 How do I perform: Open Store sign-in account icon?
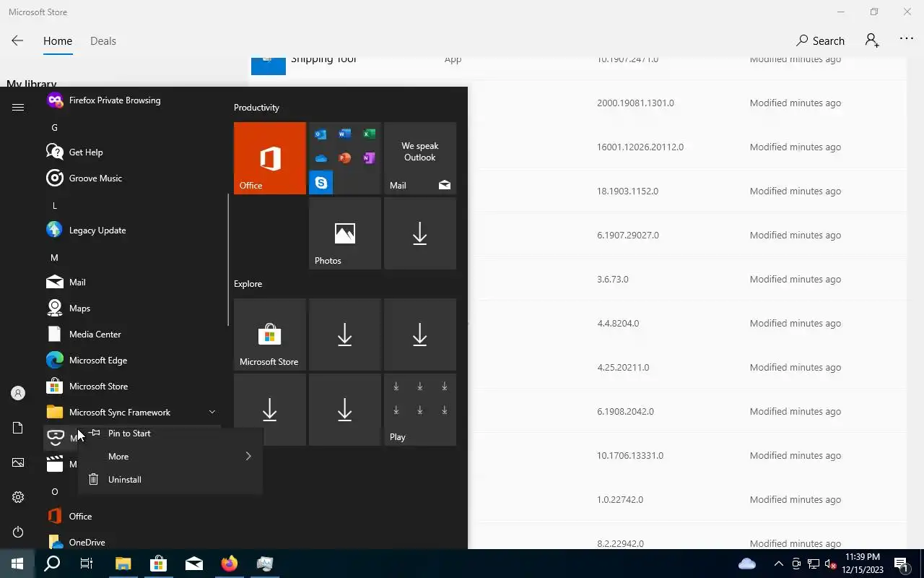tap(872, 40)
